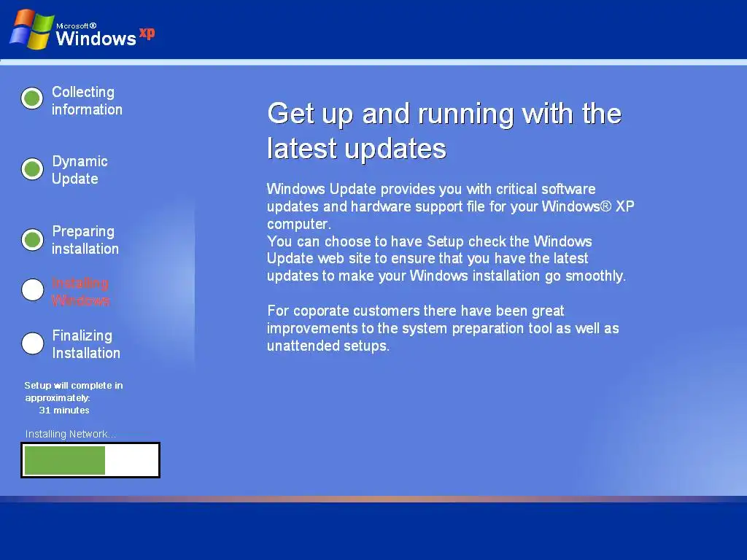This screenshot has width=747, height=560.
Task: Click the green Collecting information step indicator
Action: click(32, 98)
